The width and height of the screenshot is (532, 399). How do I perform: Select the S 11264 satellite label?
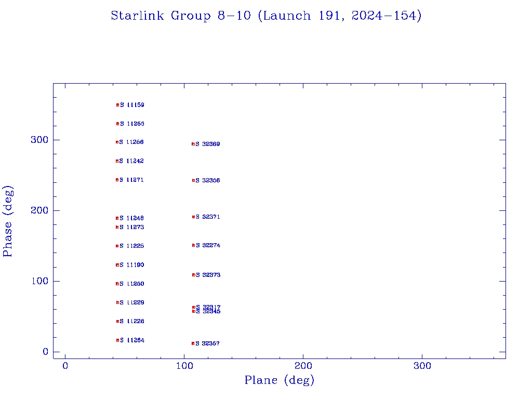pyautogui.click(x=132, y=340)
